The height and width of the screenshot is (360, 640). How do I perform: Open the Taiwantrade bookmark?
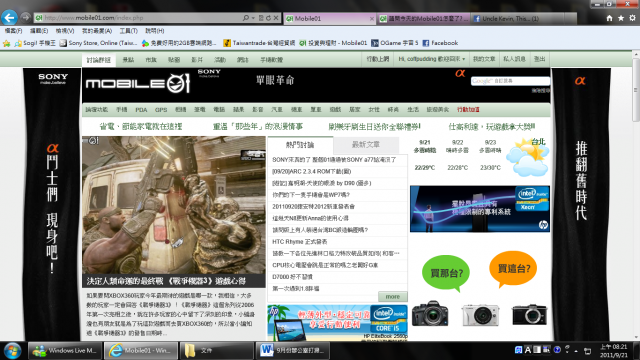click(259, 43)
